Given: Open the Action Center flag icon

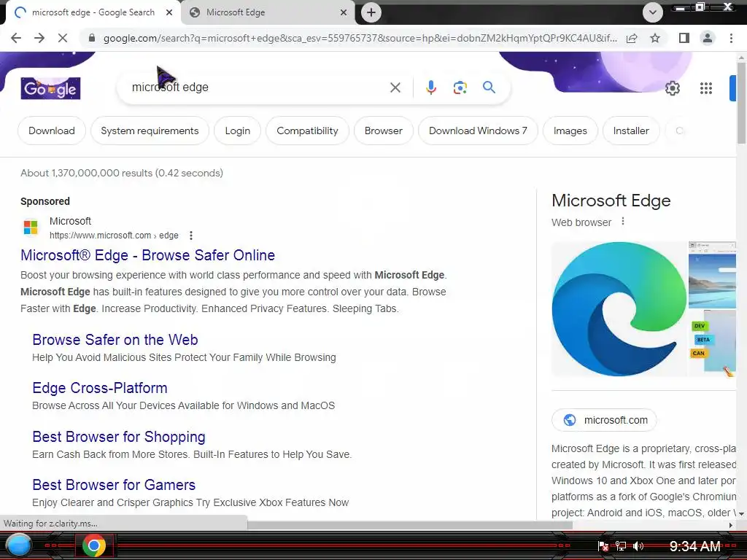Looking at the screenshot, I should (x=603, y=546).
